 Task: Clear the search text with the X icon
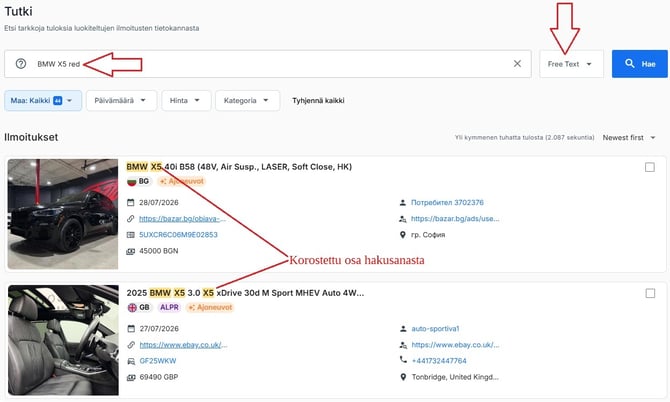(517, 64)
